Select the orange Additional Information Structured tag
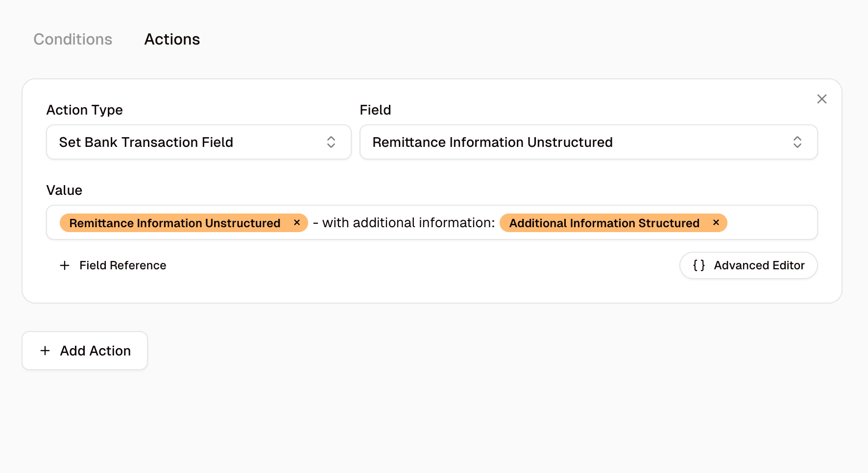The height and width of the screenshot is (473, 868). [x=603, y=223]
